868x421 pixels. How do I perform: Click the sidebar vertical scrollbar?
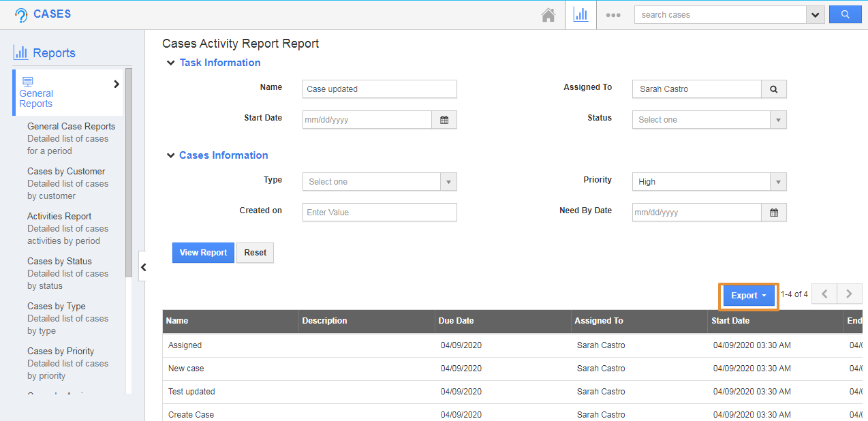pos(129,172)
